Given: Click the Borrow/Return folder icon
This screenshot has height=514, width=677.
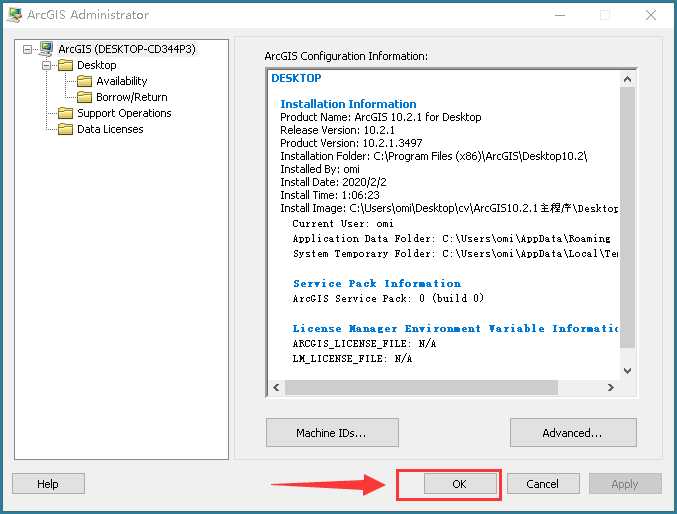Looking at the screenshot, I should coord(85,97).
